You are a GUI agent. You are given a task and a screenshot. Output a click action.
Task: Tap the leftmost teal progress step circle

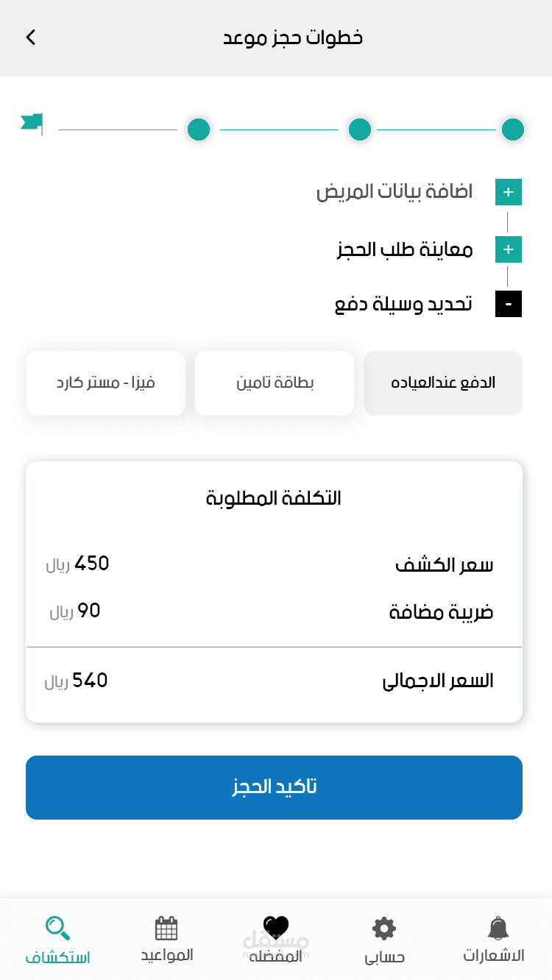click(x=199, y=129)
